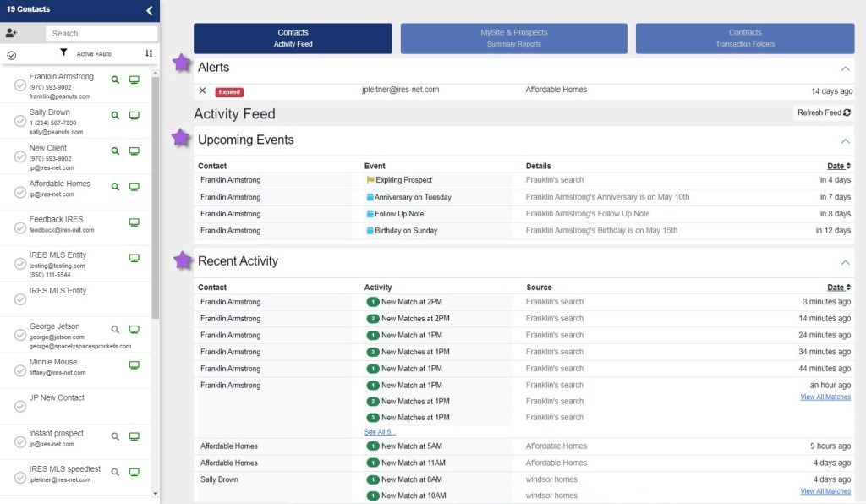Switch to Contracts Transaction Folders tab
The height and width of the screenshot is (504, 866).
pyautogui.click(x=744, y=38)
